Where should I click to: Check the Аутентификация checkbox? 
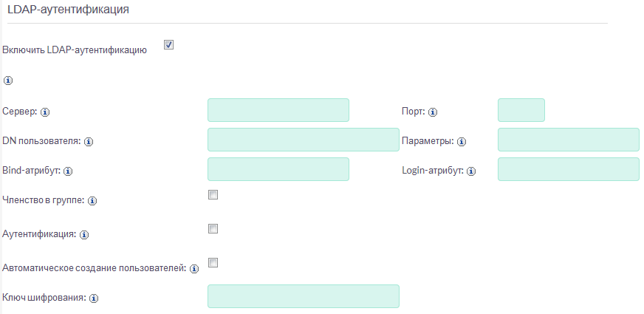[x=213, y=229]
